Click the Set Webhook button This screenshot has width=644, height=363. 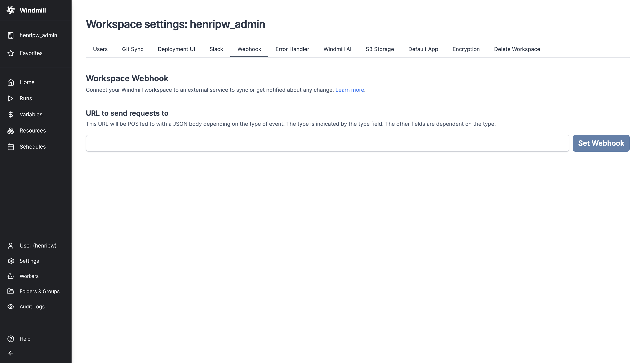coord(601,143)
